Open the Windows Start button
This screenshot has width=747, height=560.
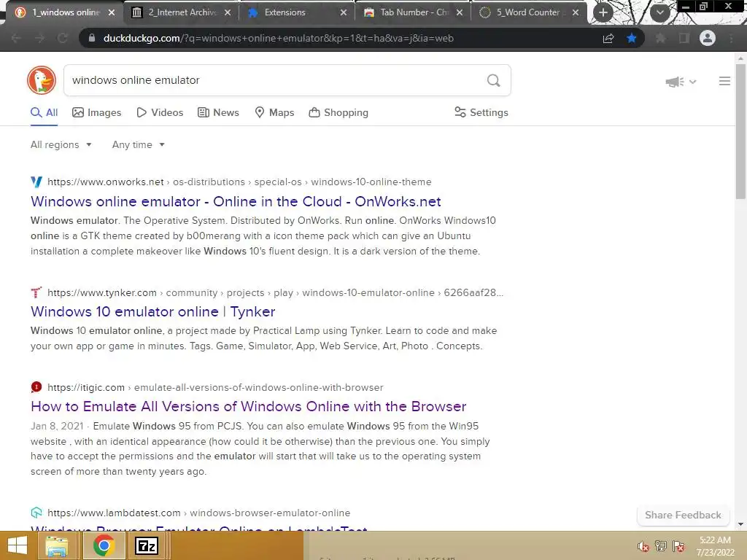coord(18,545)
